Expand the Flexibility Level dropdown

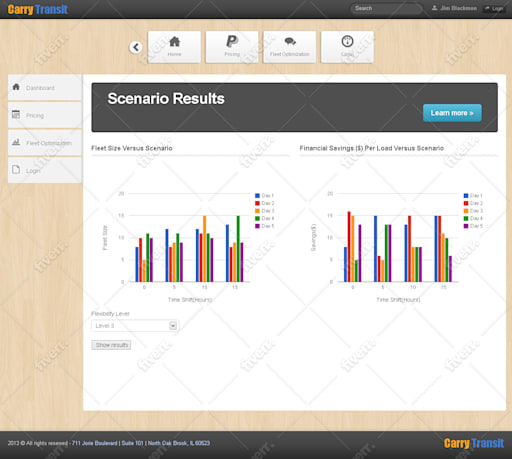[x=135, y=326]
